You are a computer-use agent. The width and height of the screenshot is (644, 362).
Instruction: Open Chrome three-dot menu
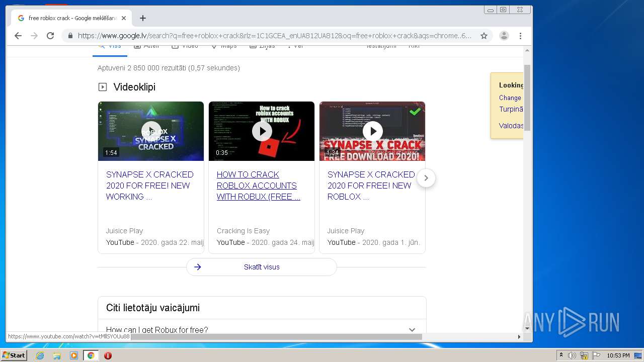tap(521, 36)
